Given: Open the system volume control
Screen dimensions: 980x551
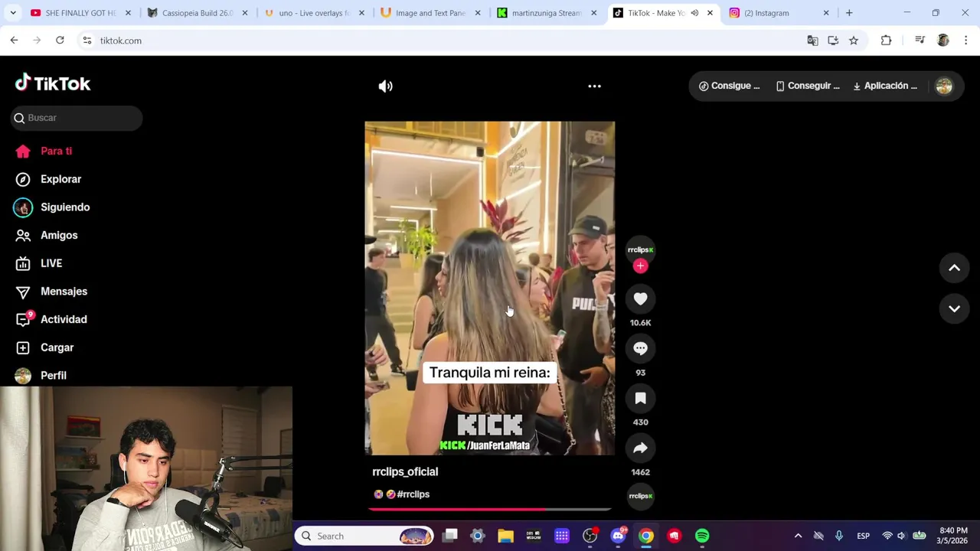Looking at the screenshot, I should pyautogui.click(x=902, y=536).
